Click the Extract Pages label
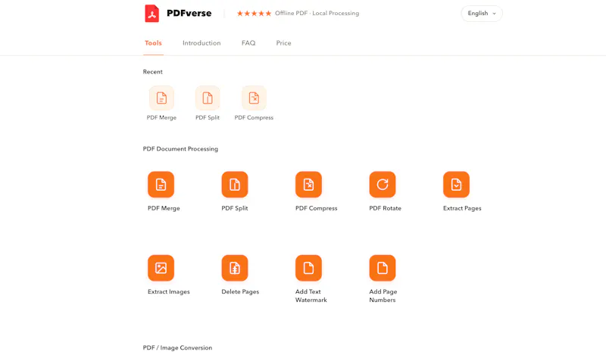 point(462,208)
